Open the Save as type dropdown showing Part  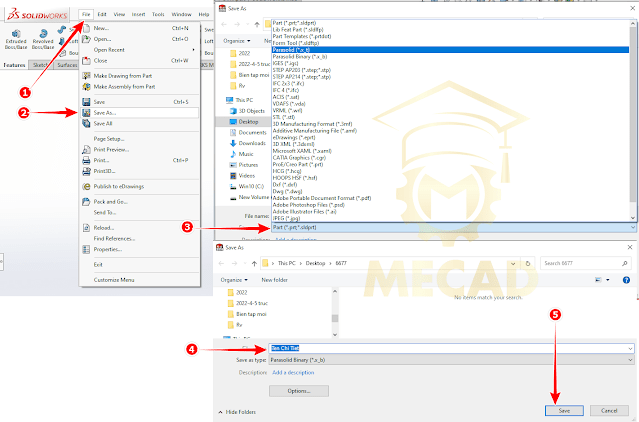[453, 227]
